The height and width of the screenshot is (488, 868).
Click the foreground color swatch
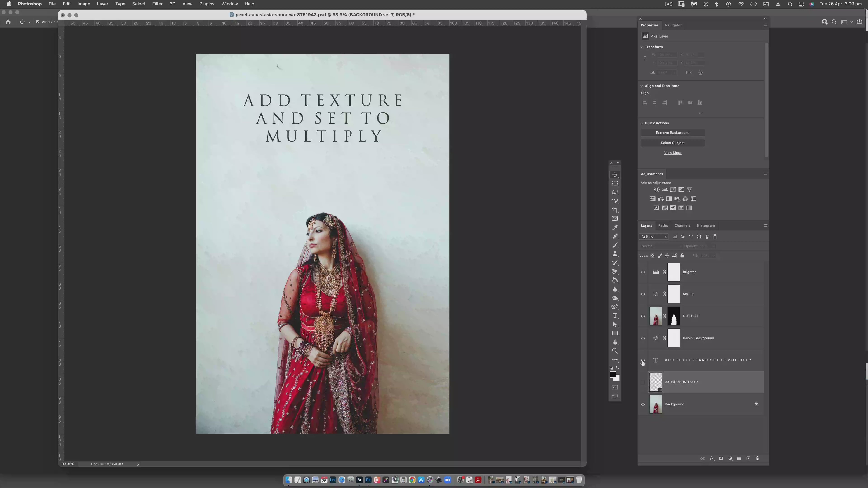coord(613,375)
